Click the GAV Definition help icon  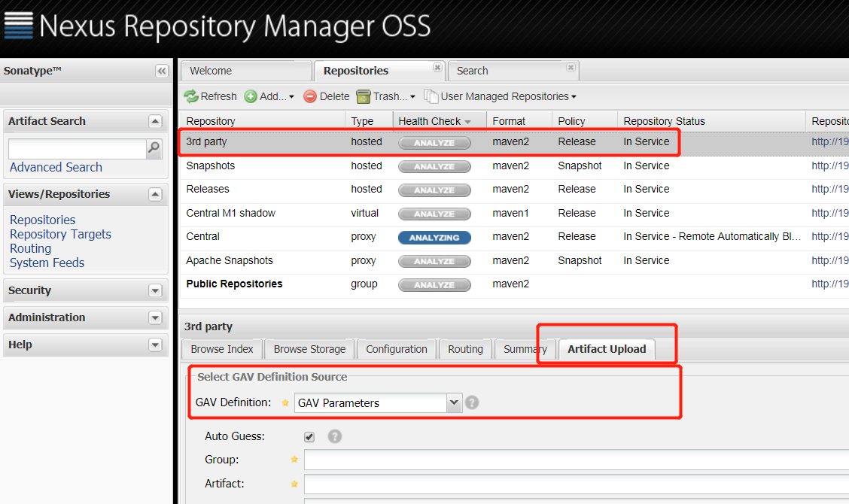[472, 402]
